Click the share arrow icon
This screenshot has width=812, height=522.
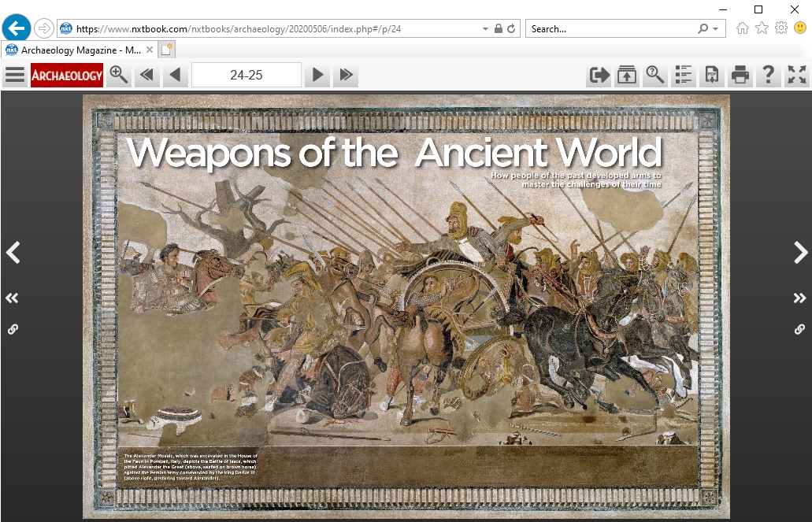tap(599, 76)
